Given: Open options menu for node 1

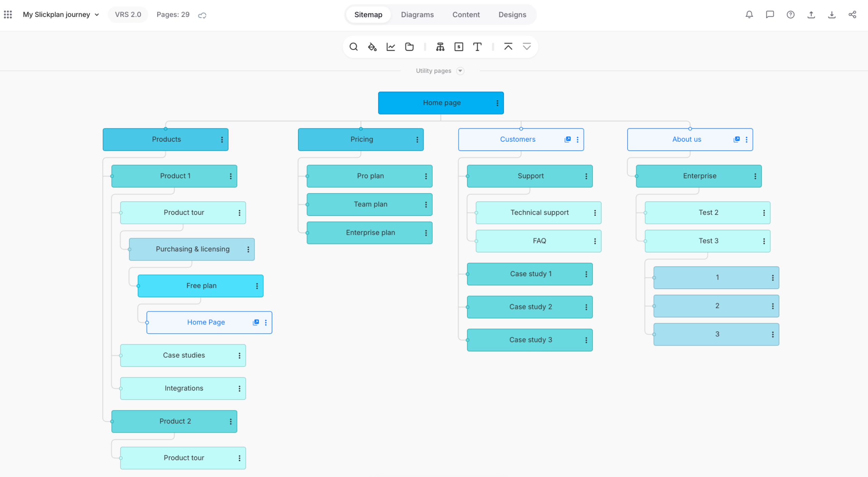Looking at the screenshot, I should 773,278.
